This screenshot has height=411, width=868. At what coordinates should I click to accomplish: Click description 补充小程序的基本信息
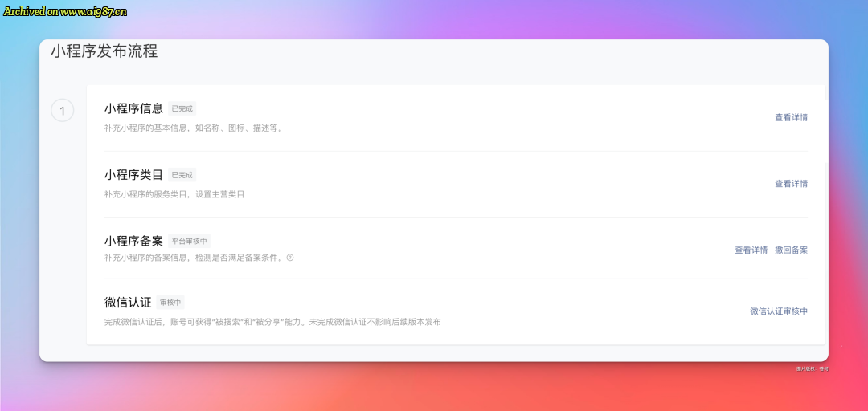(x=194, y=129)
